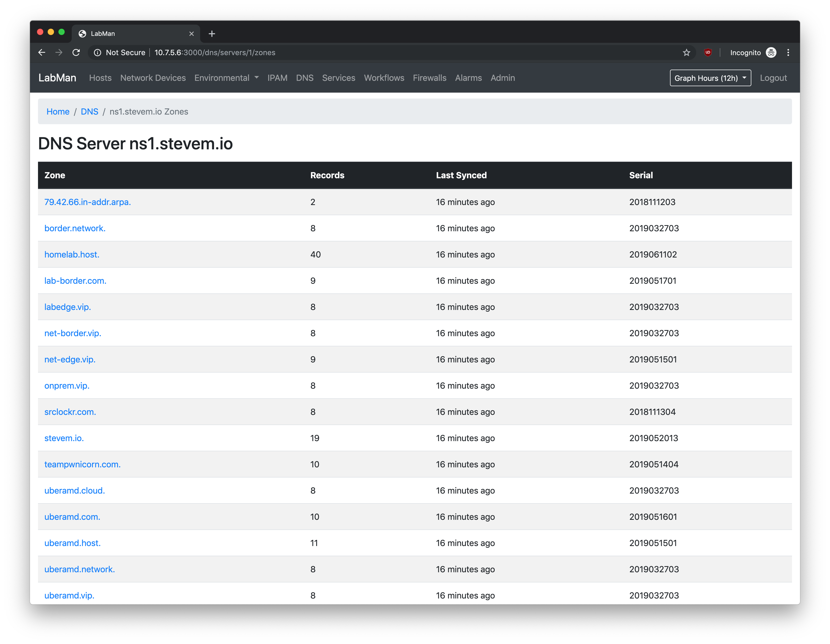
Task: Open the Network Devices nav item
Action: (x=153, y=78)
